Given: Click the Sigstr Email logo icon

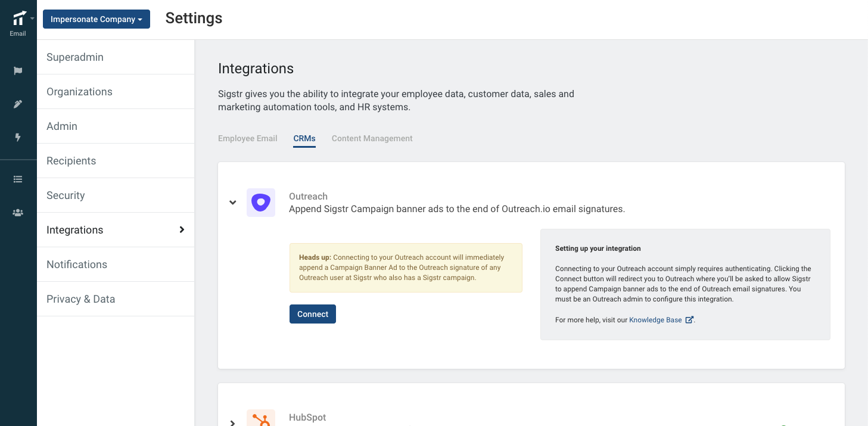Looking at the screenshot, I should coord(18,19).
